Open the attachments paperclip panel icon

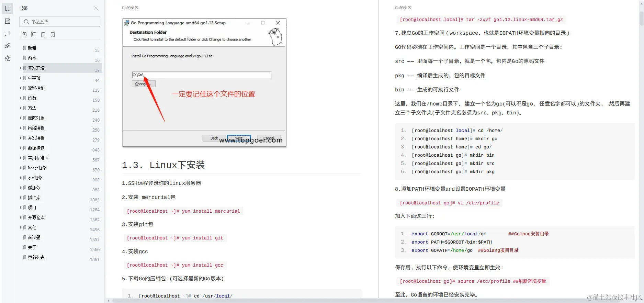[8, 46]
